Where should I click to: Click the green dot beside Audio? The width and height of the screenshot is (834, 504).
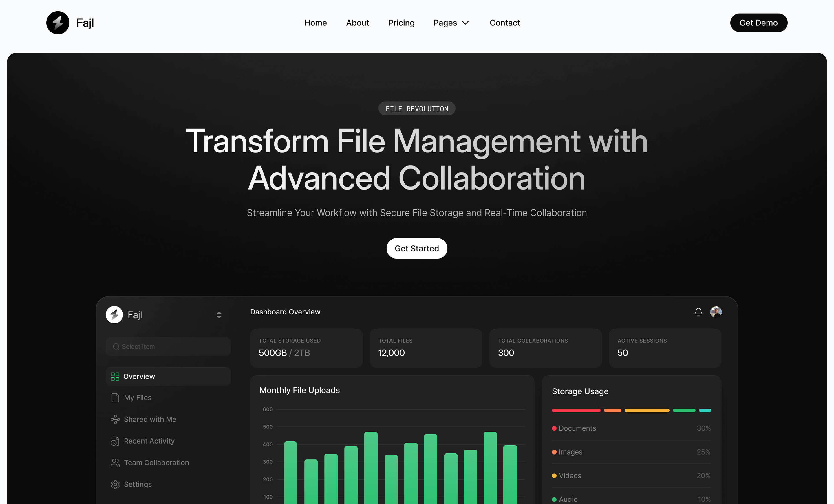[554, 499]
